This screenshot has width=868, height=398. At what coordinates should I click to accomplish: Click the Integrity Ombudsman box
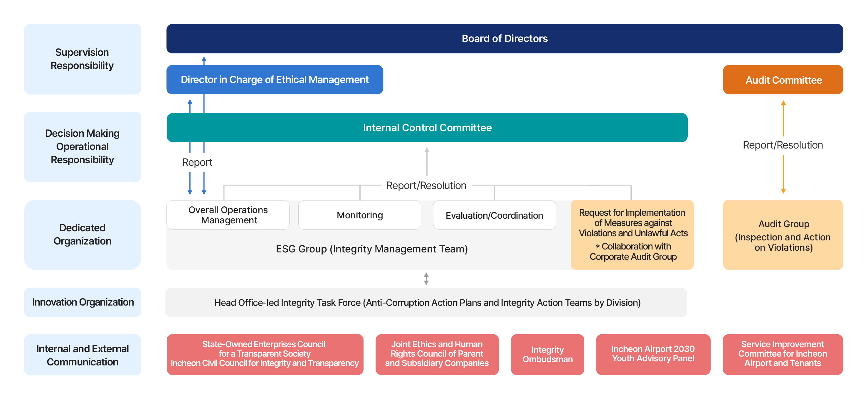pyautogui.click(x=547, y=354)
